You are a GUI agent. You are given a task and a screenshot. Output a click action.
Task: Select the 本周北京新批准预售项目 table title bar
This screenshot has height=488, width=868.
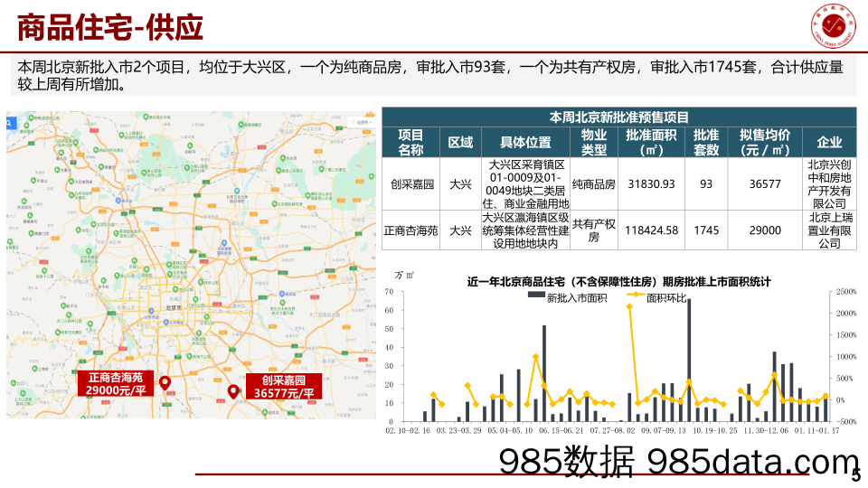click(x=619, y=117)
